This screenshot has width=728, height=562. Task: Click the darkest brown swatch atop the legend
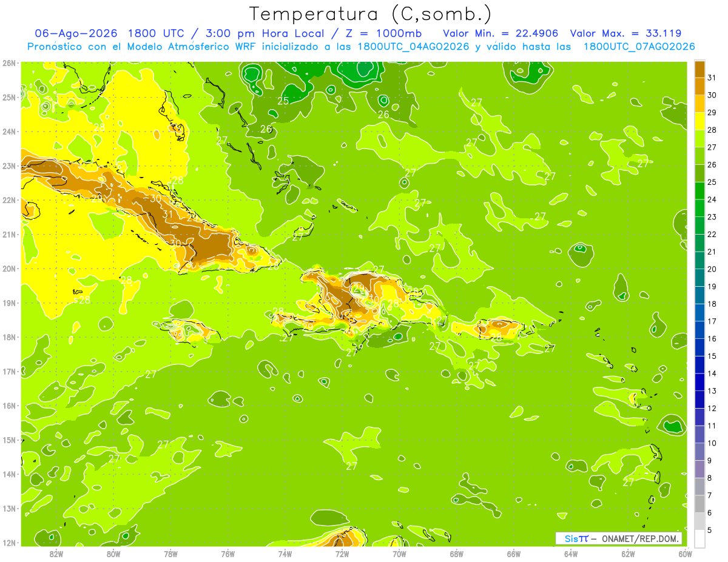click(x=699, y=69)
